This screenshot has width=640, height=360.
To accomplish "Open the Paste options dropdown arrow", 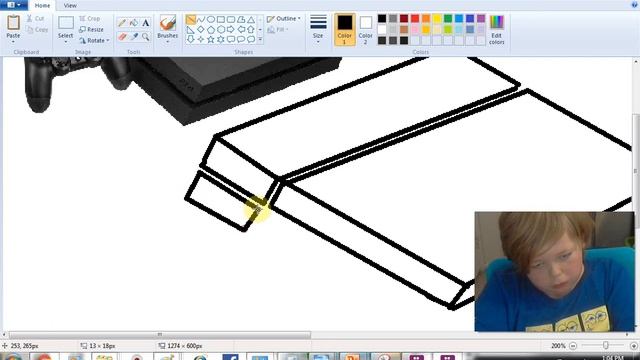I will tap(13, 42).
